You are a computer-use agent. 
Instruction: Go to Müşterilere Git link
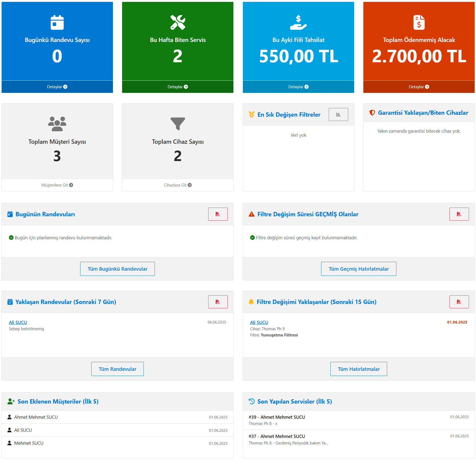coord(57,185)
